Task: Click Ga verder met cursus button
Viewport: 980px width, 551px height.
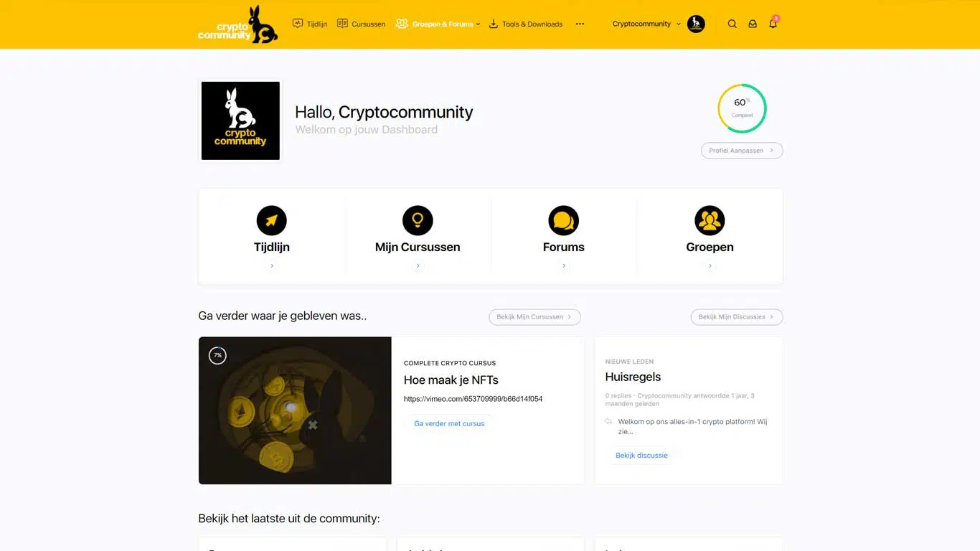Action: 449,423
